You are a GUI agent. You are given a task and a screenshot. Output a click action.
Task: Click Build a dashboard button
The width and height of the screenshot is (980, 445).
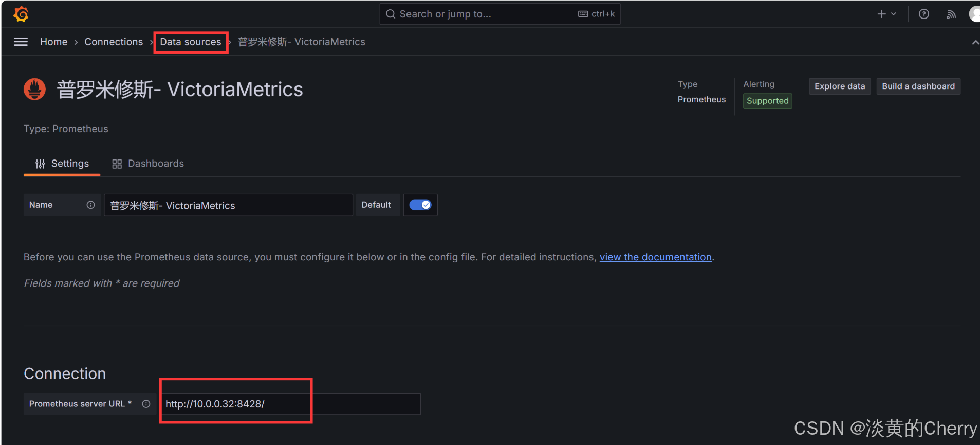918,86
